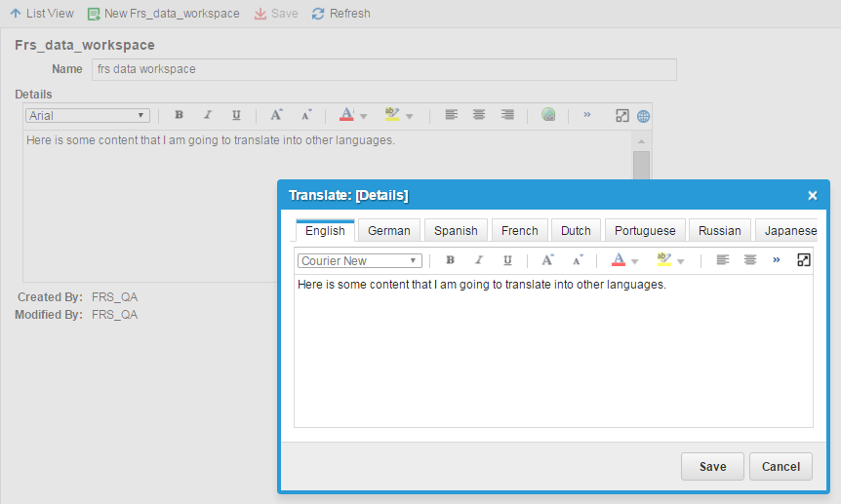Screen dimensions: 841x504
Task: Click the globe translate icon in Details toolbar
Action: (x=644, y=116)
